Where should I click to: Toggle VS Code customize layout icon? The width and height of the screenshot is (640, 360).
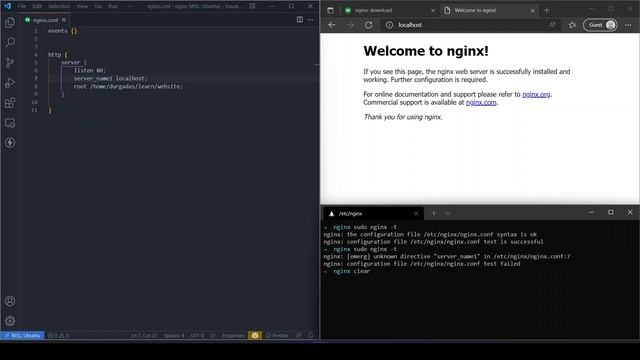[x=253, y=6]
